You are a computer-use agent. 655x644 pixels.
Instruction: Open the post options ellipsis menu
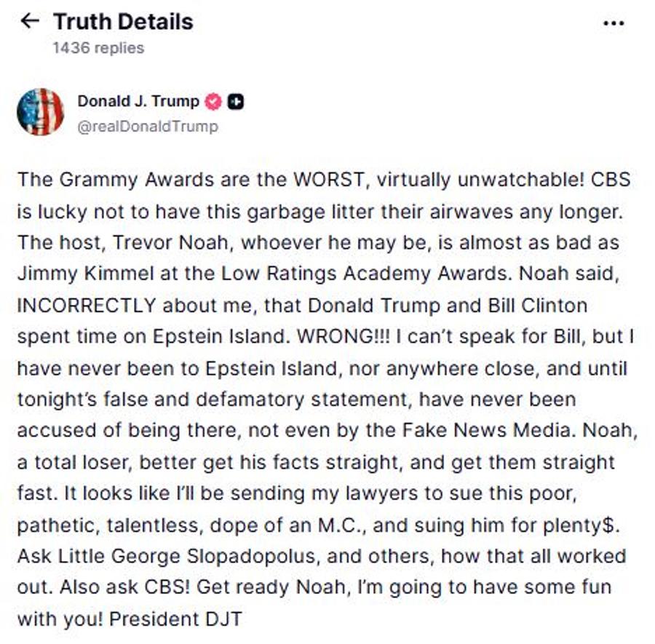coord(615,24)
